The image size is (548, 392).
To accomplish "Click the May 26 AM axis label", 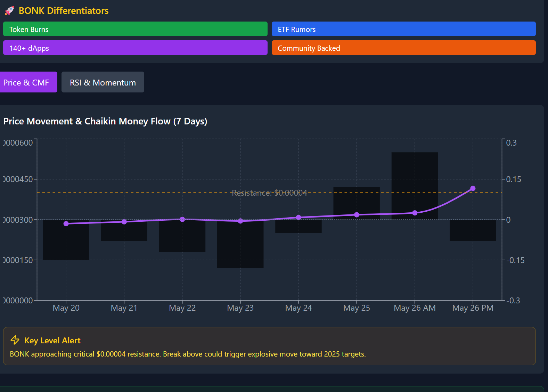I will (415, 308).
